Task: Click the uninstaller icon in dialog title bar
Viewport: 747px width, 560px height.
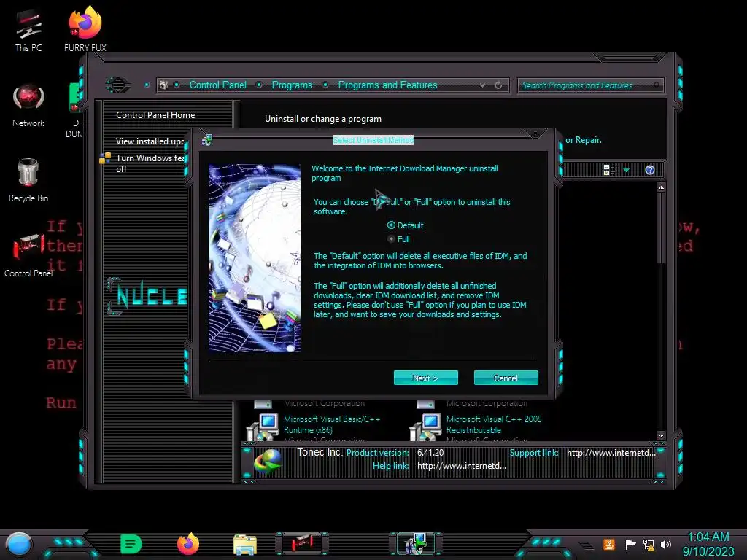Action: coord(206,140)
